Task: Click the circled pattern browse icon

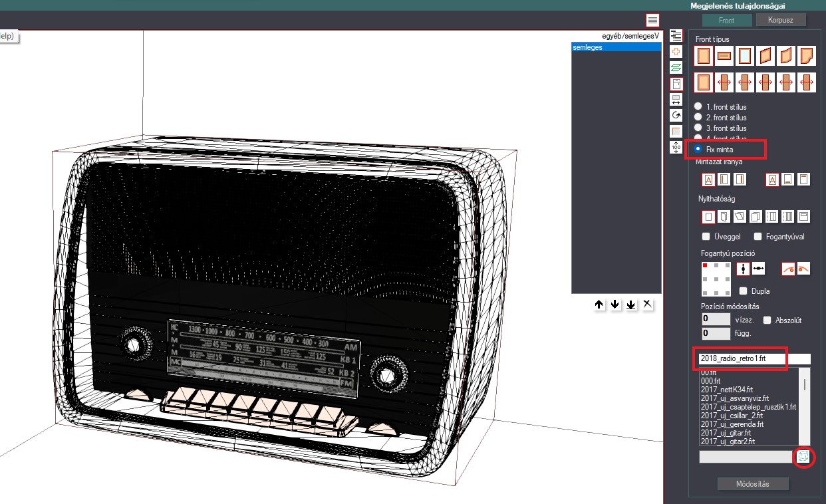Action: coord(804,457)
